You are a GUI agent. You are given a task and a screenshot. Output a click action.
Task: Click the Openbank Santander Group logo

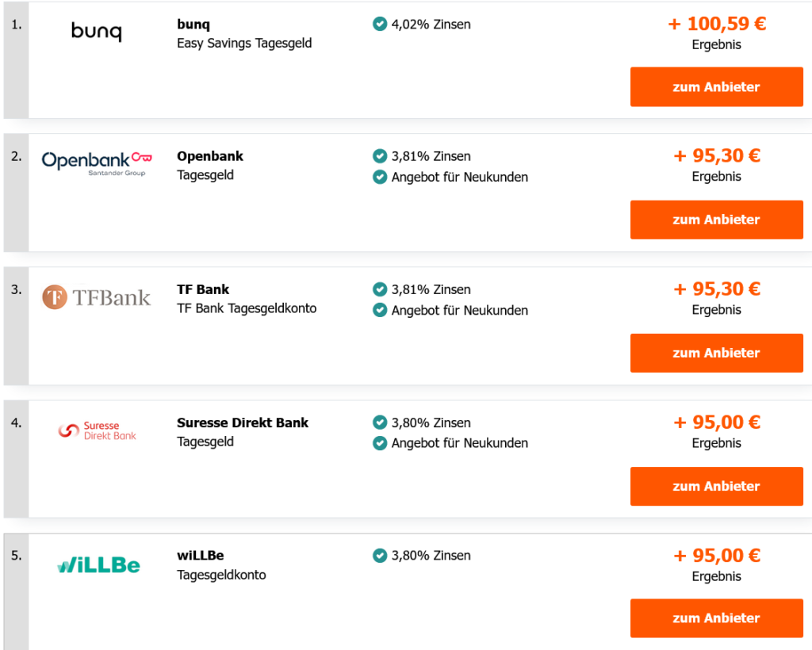(96, 162)
